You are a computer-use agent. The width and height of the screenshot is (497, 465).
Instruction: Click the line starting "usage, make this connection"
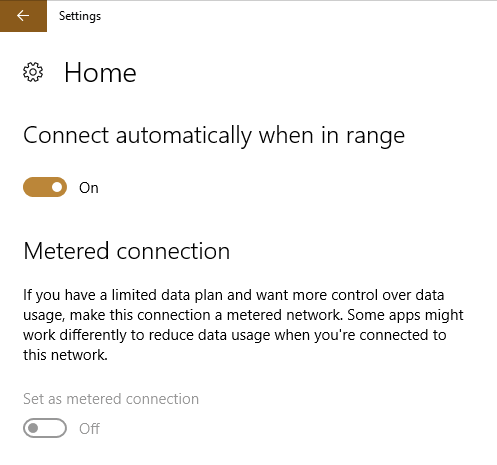click(x=243, y=315)
